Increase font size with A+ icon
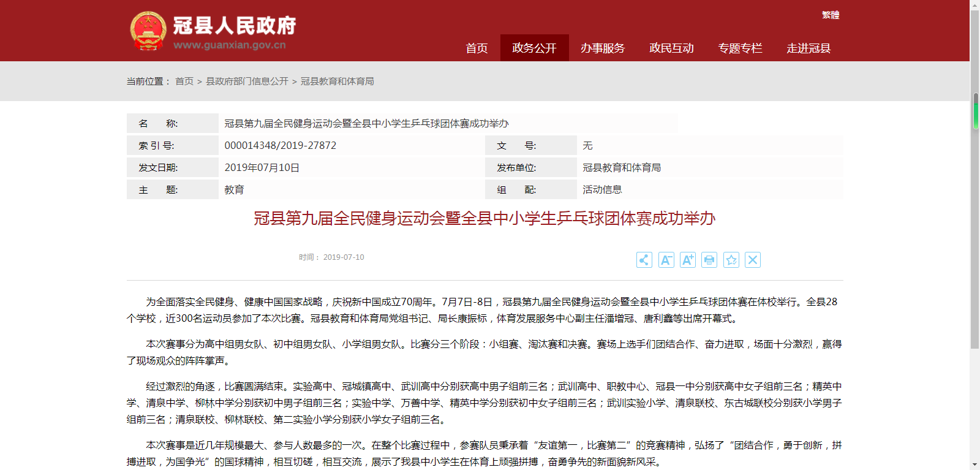The height and width of the screenshot is (470, 980). click(x=688, y=260)
